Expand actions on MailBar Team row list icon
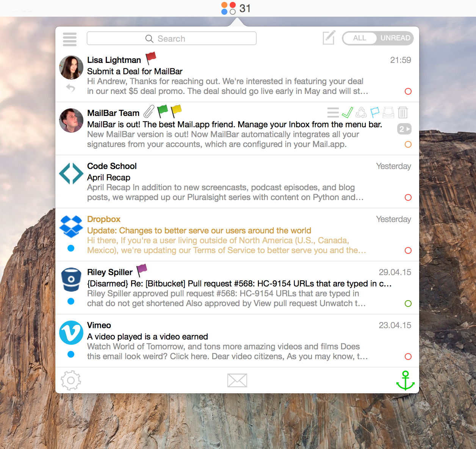This screenshot has width=476, height=449. coord(333,112)
